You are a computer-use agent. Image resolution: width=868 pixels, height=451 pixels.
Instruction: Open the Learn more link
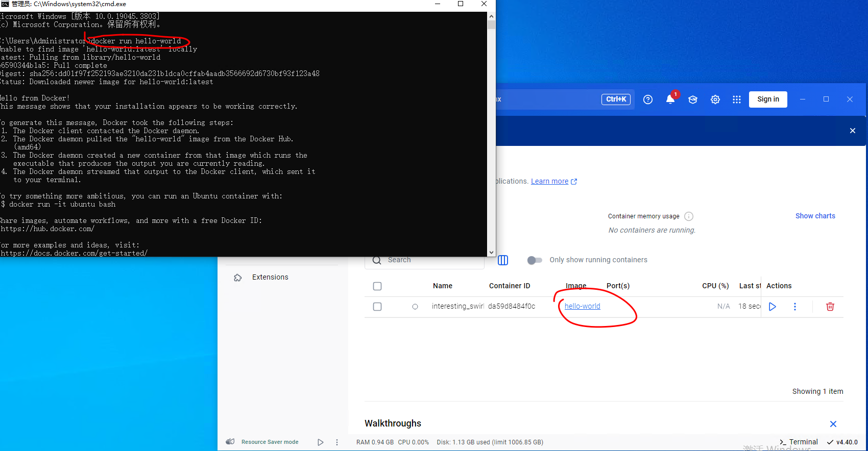(554, 181)
